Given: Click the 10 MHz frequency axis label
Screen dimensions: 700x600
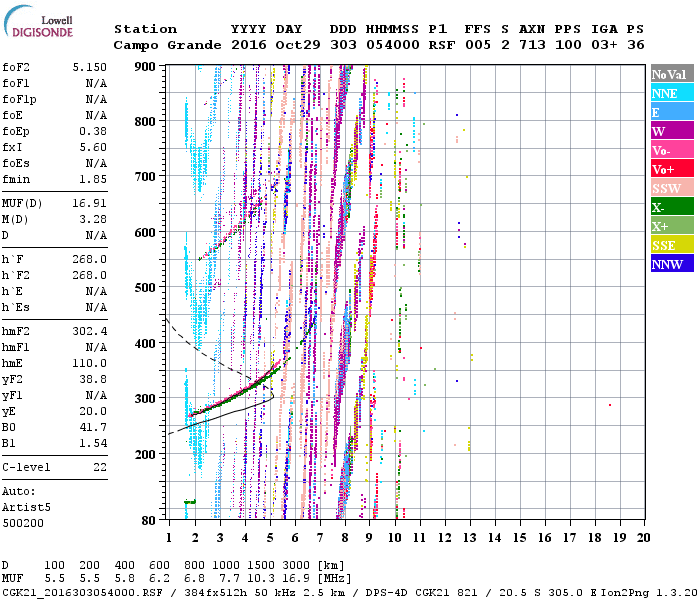Looking at the screenshot, I should (x=394, y=538).
